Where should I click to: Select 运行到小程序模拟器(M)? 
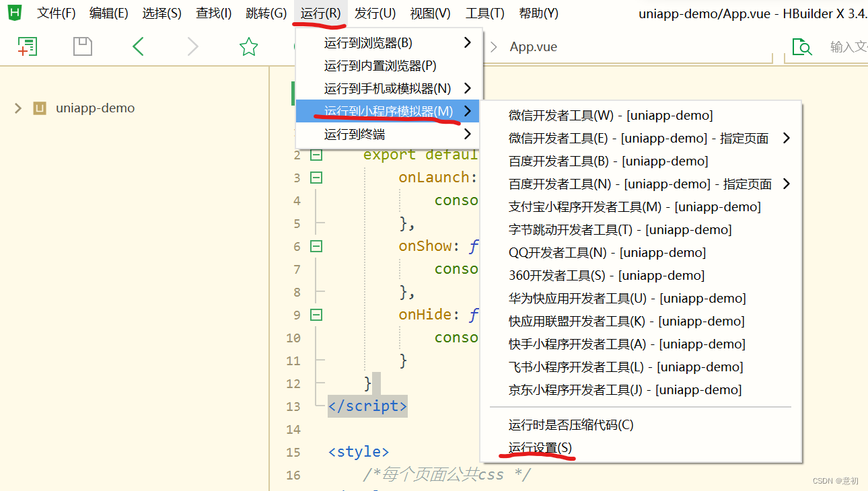click(388, 112)
